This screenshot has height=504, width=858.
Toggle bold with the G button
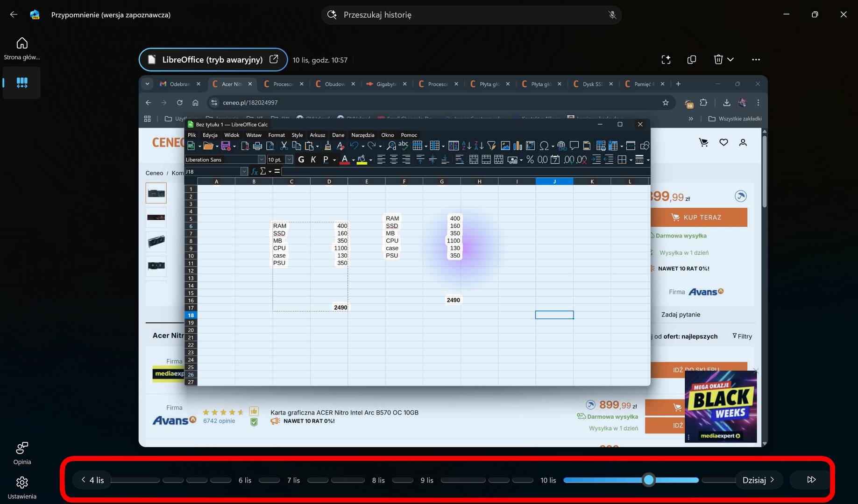301,160
